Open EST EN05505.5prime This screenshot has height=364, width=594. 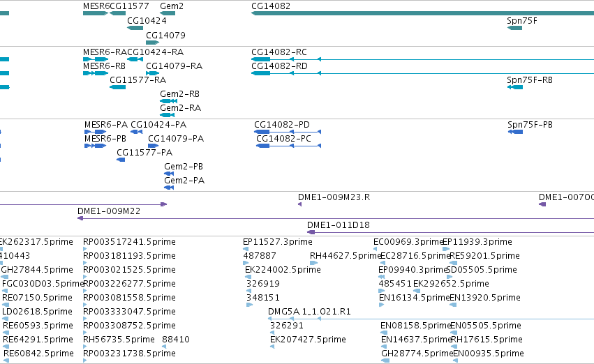pos(486,326)
